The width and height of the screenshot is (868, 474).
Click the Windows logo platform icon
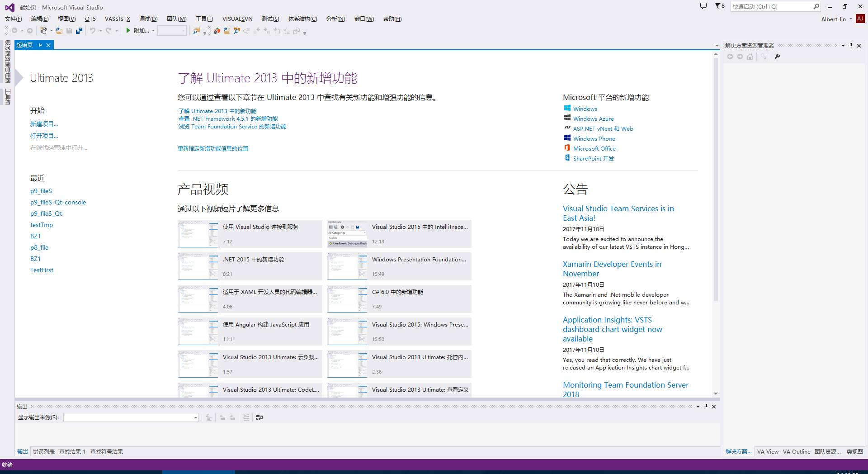567,108
